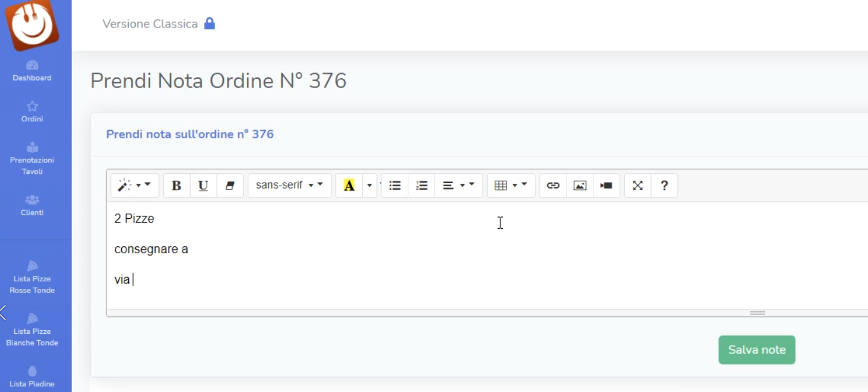
Task: Insert a hyperlink using link icon
Action: click(553, 186)
